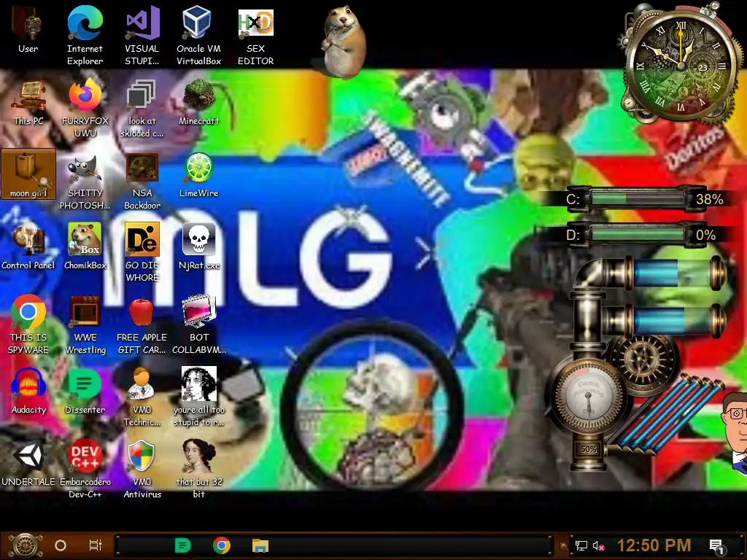Open the BOT COLLABVM... shortcut
This screenshot has width=747, height=560.
198,324
